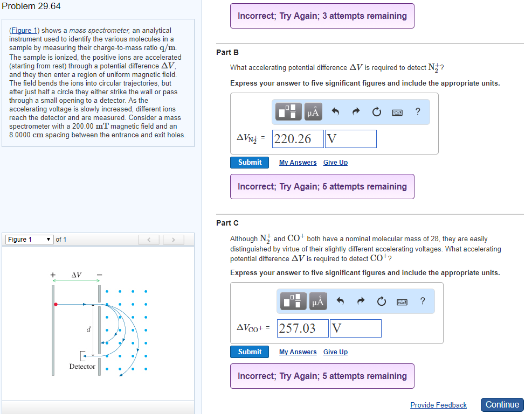Open help via the question mark in Part B

pyautogui.click(x=417, y=111)
